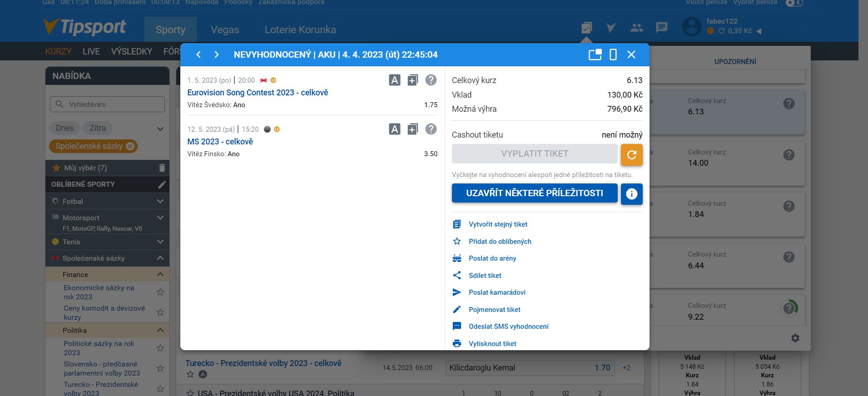
Task: Select Zítra filter chip
Action: click(x=98, y=128)
